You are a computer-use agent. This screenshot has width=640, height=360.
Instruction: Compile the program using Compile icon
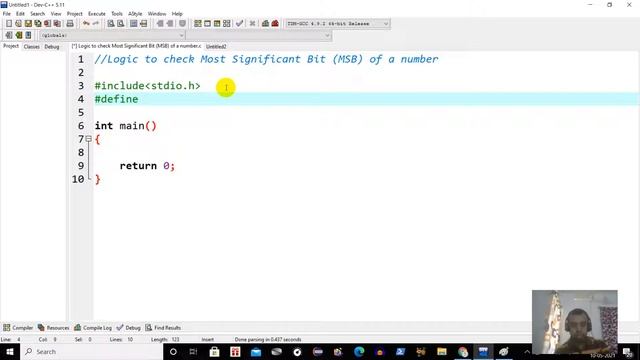[x=198, y=24]
